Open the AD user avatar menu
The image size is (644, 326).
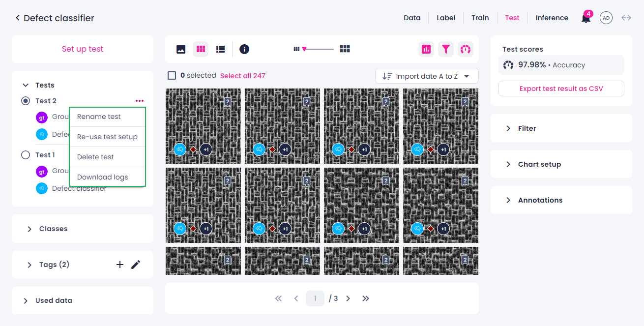(x=606, y=18)
